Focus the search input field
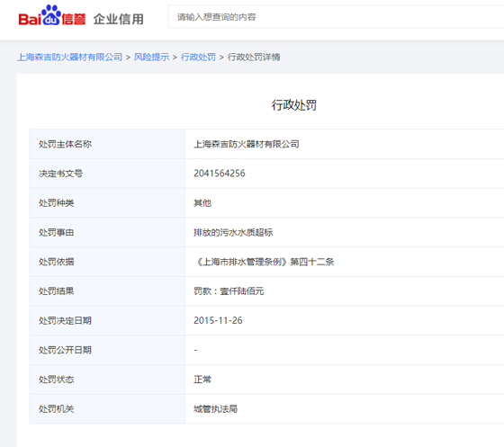 click(x=336, y=17)
